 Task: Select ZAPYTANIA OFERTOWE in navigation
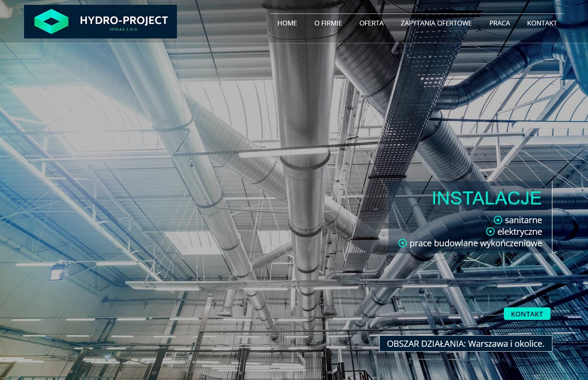(x=436, y=23)
